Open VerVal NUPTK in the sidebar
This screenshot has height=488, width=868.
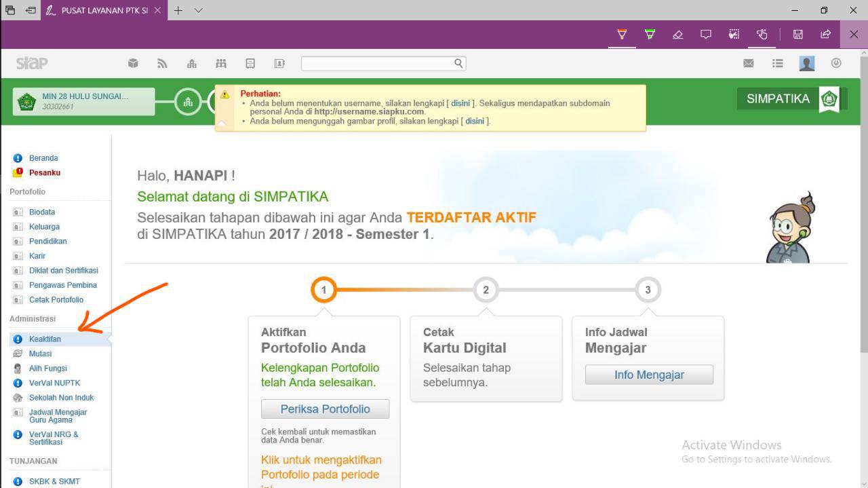54,383
